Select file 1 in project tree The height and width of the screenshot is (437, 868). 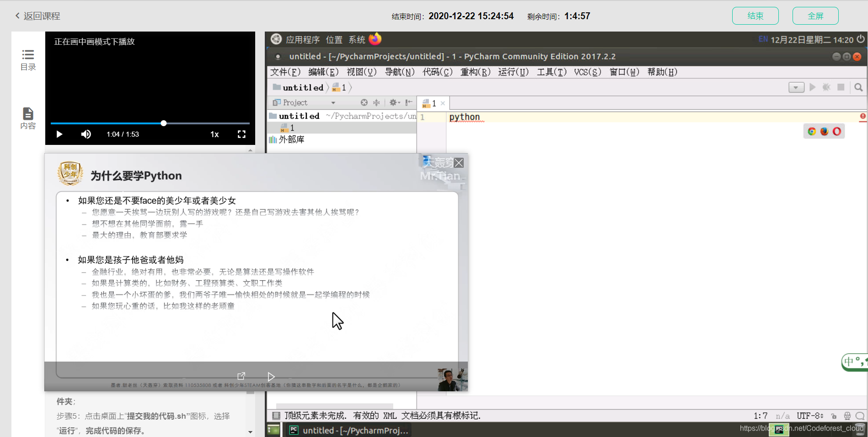click(x=342, y=128)
